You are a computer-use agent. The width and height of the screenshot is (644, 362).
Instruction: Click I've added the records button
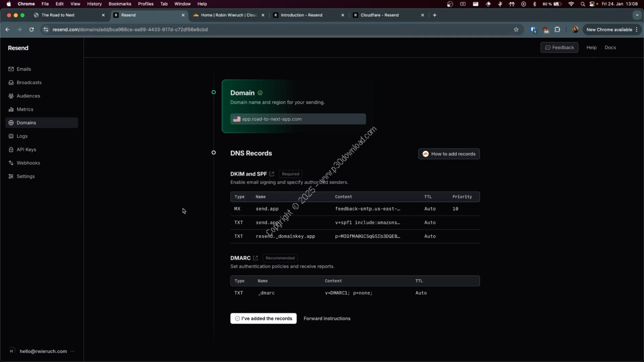(x=264, y=318)
